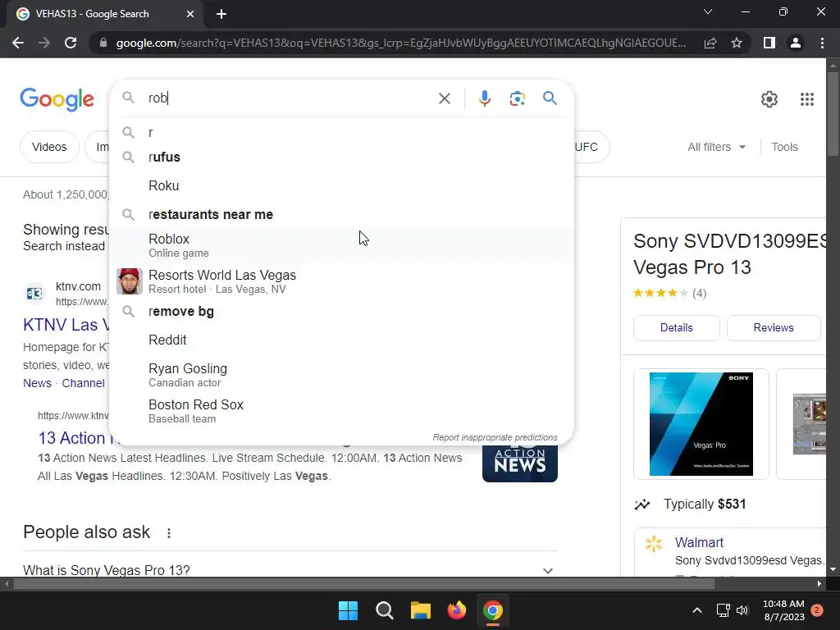Viewport: 840px width, 630px height.
Task: Open Chrome three-dot menu
Action: [822, 43]
